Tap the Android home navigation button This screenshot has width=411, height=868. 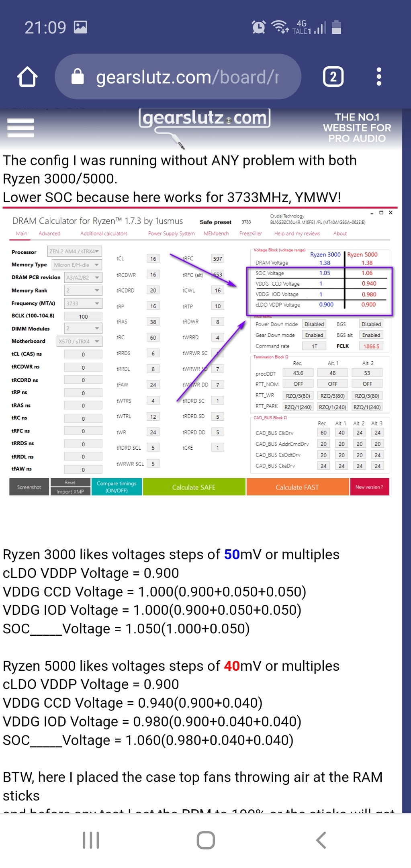coord(206,840)
